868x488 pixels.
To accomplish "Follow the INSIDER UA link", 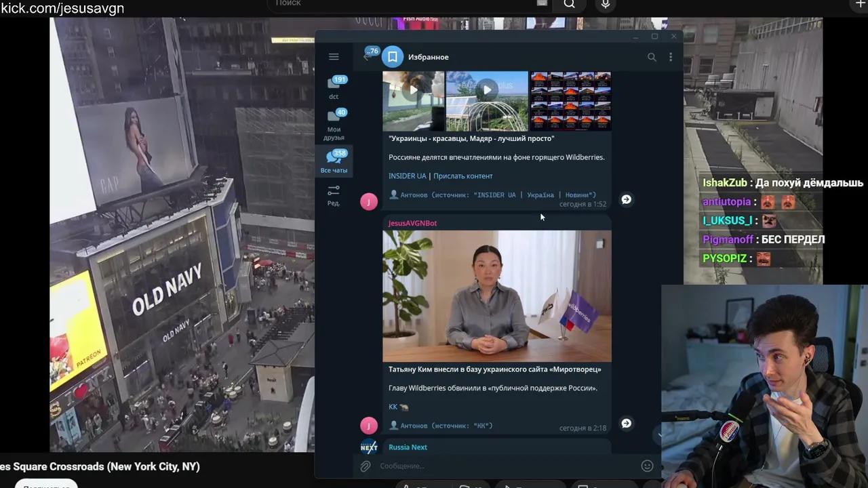I will click(x=408, y=176).
